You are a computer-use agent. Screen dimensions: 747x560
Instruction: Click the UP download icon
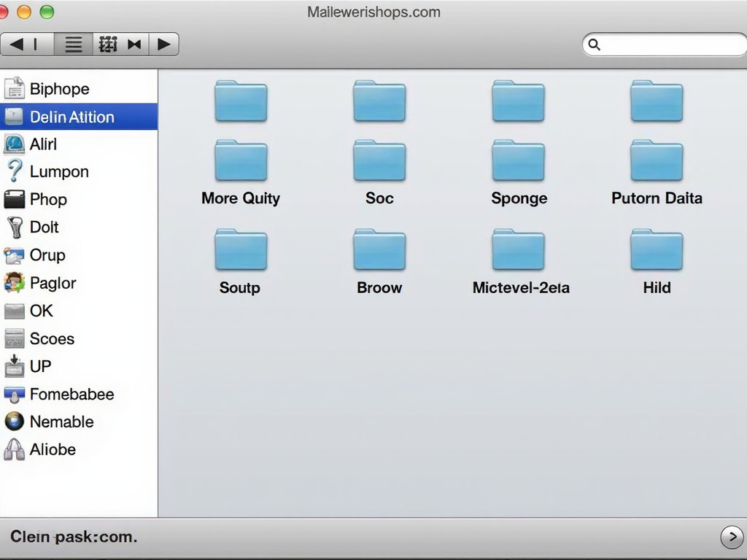(14, 366)
